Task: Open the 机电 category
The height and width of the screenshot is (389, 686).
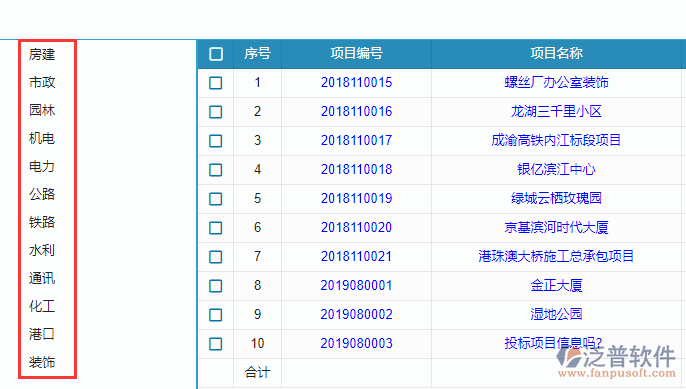Action: point(42,138)
